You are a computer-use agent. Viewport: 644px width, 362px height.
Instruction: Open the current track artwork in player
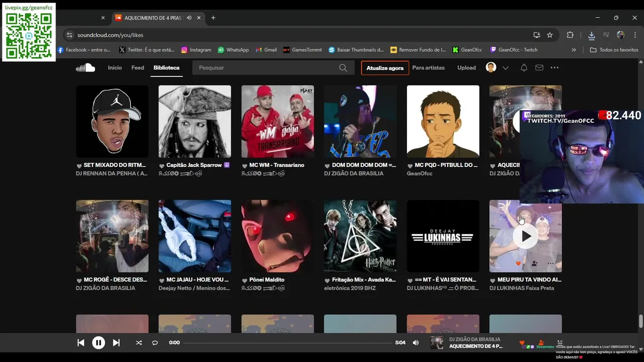[x=437, y=343]
